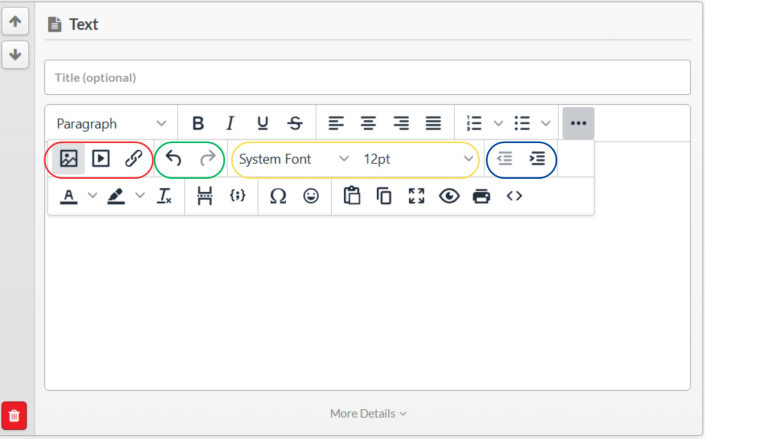
Task: Toggle italic formatting
Action: pos(230,123)
